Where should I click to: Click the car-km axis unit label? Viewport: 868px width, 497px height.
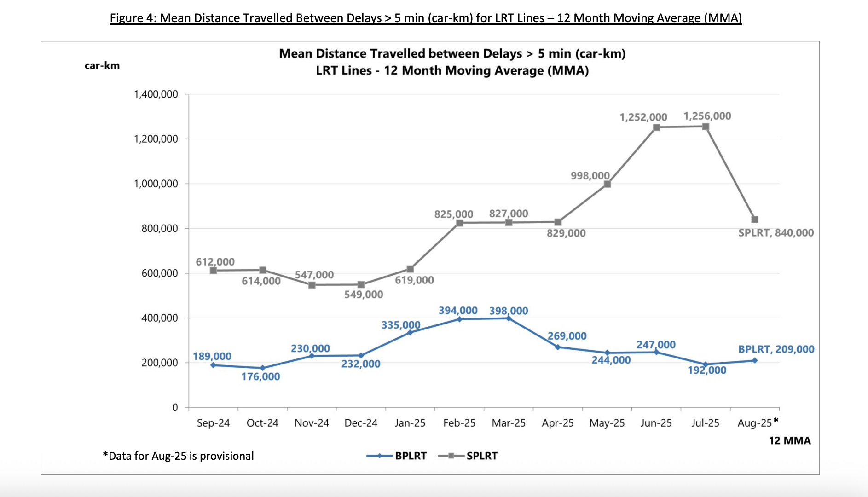[102, 65]
